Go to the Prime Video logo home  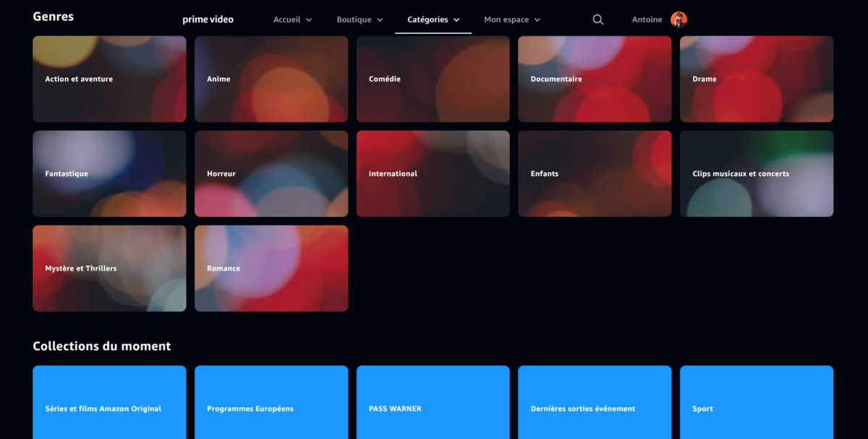click(x=208, y=20)
